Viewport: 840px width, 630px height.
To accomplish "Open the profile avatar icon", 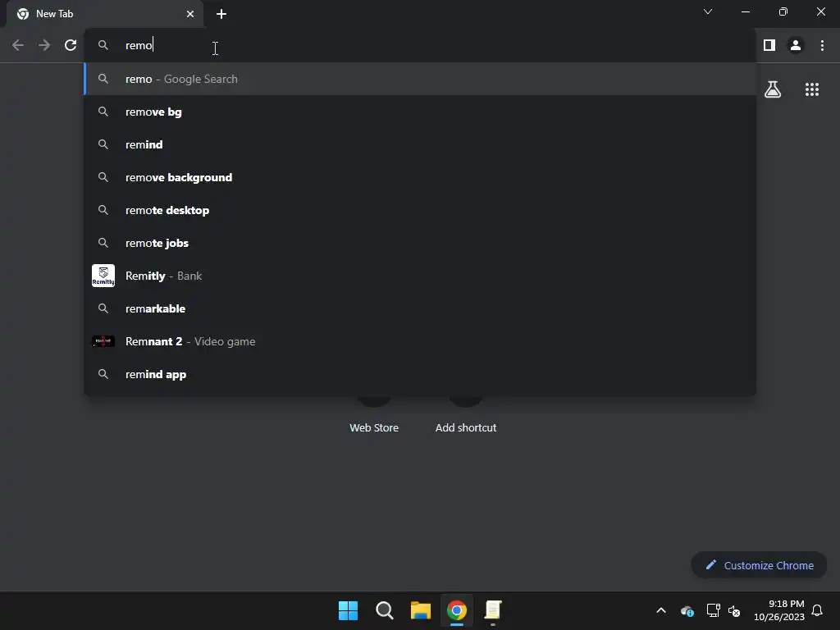I will tap(796, 46).
